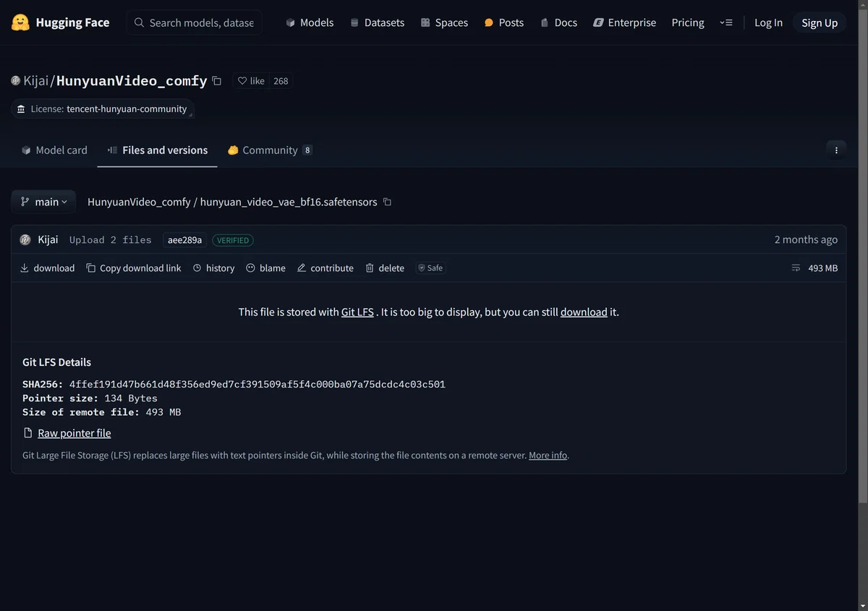Screen dimensions: 868x611
Task: Click the license bank icon
Action: [x=21, y=109]
